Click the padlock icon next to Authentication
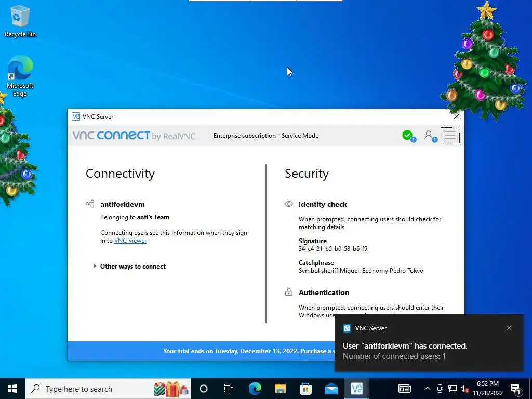532x399 pixels. pyautogui.click(x=289, y=292)
